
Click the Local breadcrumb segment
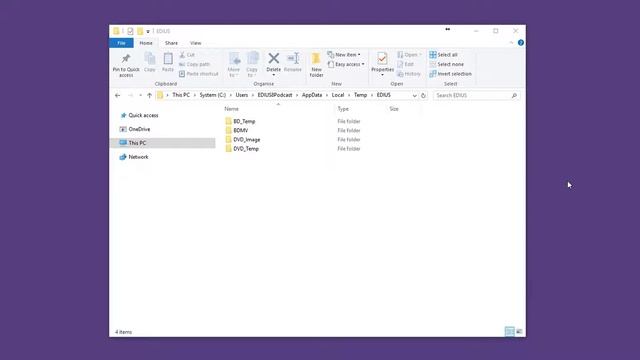click(338, 95)
